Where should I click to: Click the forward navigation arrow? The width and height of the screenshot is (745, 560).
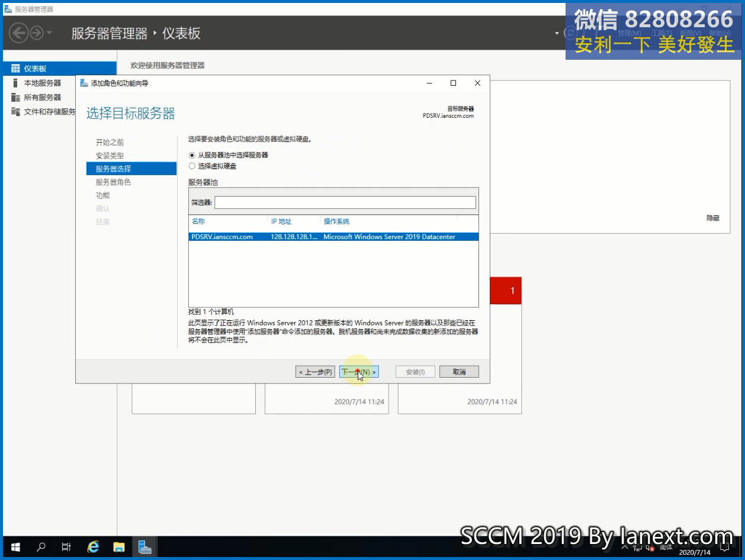click(x=37, y=33)
